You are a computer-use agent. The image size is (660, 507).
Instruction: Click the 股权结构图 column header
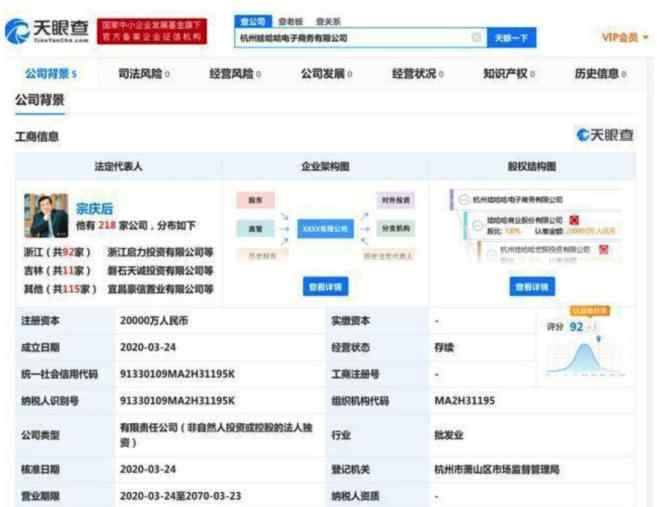pyautogui.click(x=532, y=167)
